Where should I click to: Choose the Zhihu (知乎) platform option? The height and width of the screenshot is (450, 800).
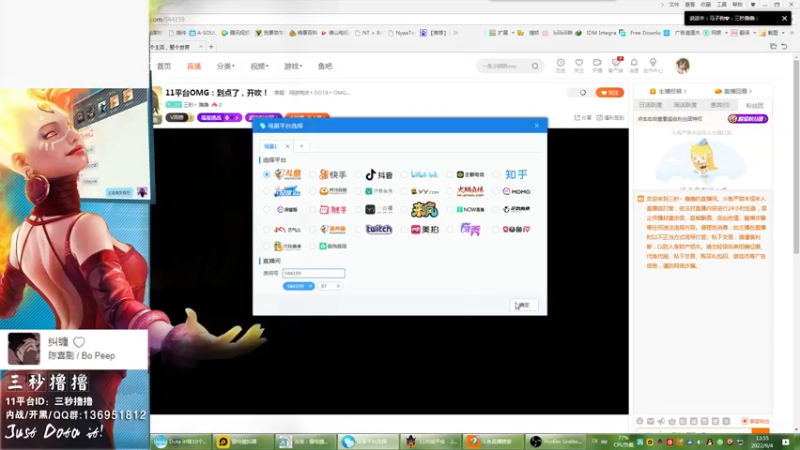tap(496, 174)
